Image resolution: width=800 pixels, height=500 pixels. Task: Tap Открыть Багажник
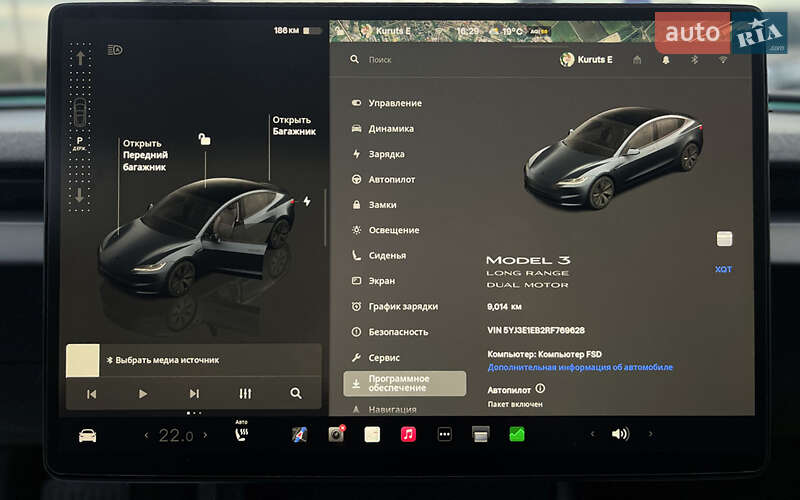294,126
